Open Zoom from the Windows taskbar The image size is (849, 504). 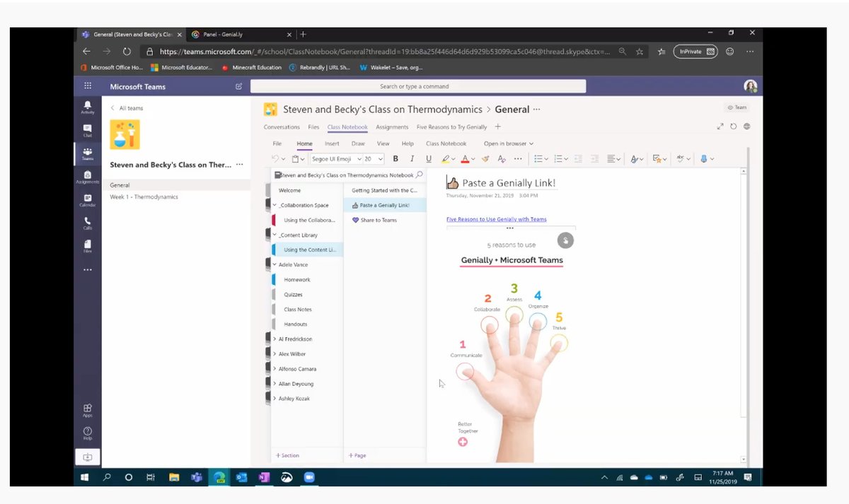(308, 477)
